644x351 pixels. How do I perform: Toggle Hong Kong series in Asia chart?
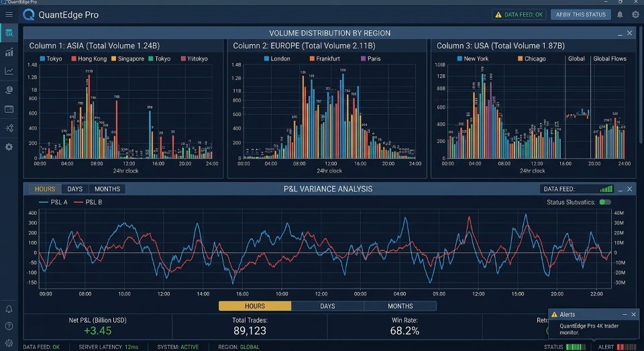click(x=89, y=59)
